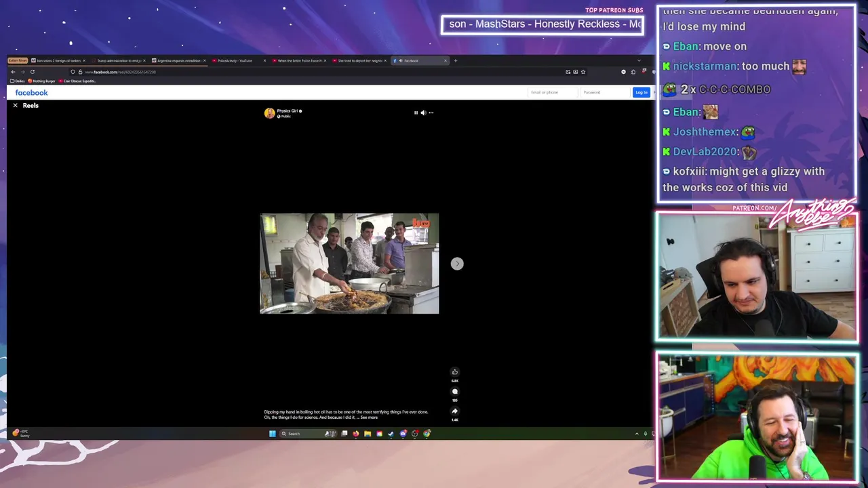Close the Reels viewer with X
Image resolution: width=868 pixels, height=488 pixels.
tap(15, 106)
